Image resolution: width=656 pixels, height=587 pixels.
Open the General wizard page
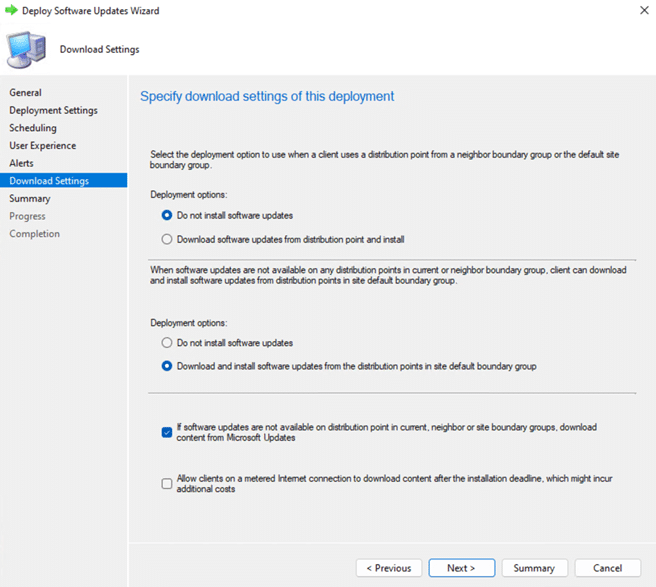(x=25, y=93)
